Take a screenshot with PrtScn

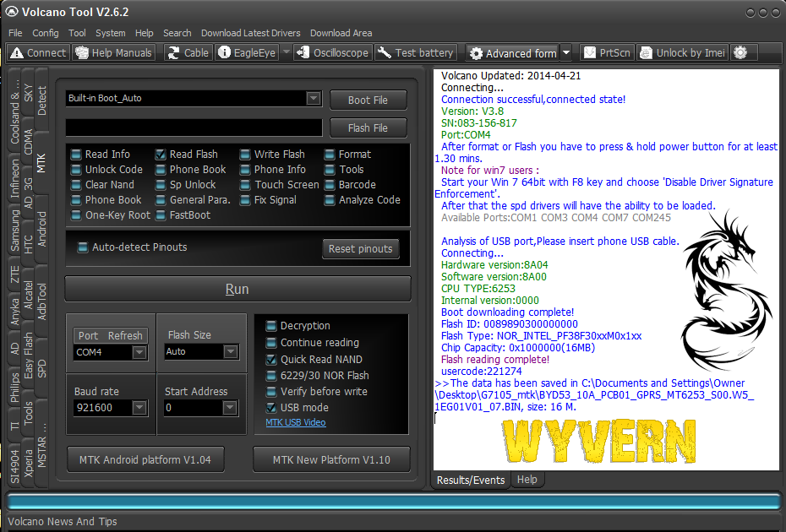pyautogui.click(x=608, y=52)
